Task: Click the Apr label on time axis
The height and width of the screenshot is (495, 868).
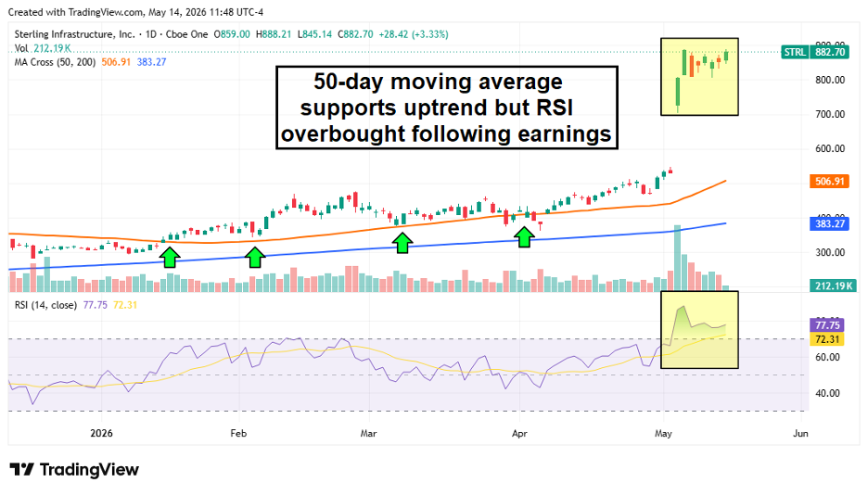Action: pyautogui.click(x=519, y=433)
